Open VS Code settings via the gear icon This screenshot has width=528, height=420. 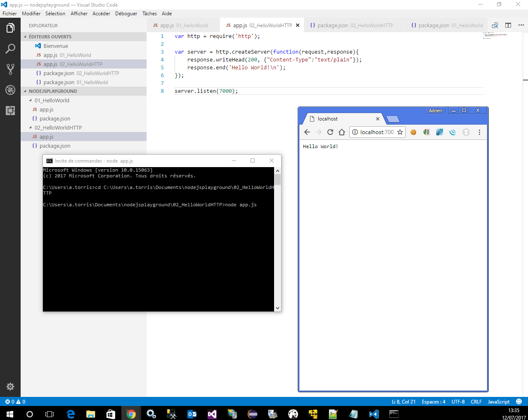coord(10,387)
